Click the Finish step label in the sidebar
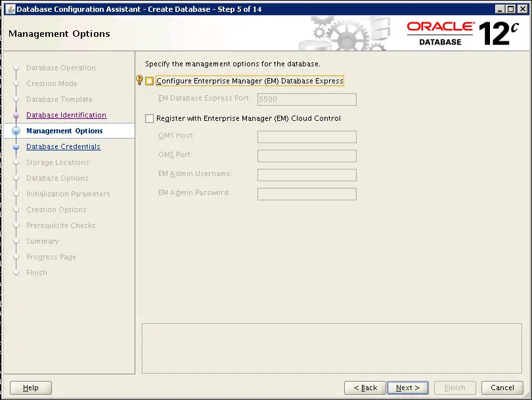 pos(37,273)
